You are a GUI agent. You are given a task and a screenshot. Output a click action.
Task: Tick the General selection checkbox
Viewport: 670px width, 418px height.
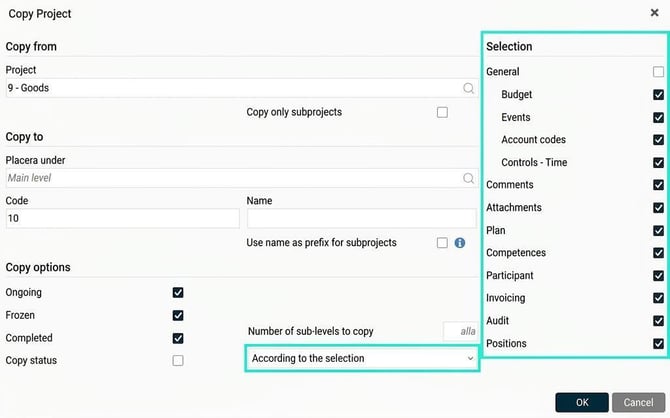658,72
